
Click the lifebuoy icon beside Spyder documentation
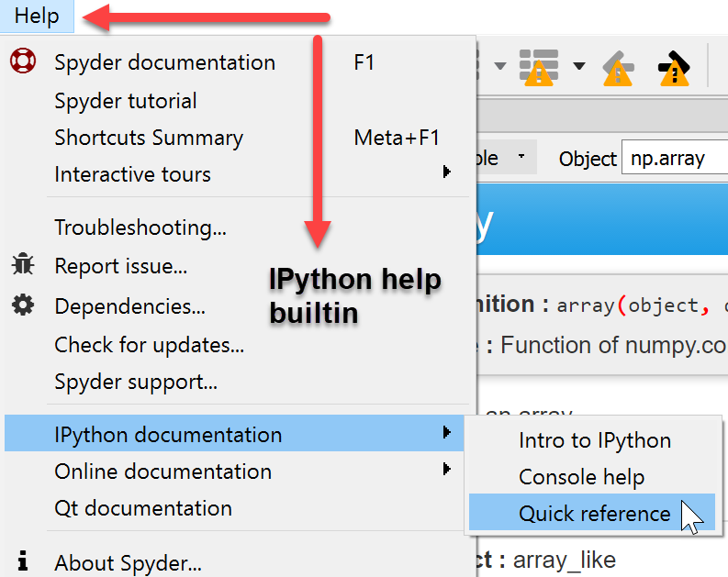pos(23,61)
